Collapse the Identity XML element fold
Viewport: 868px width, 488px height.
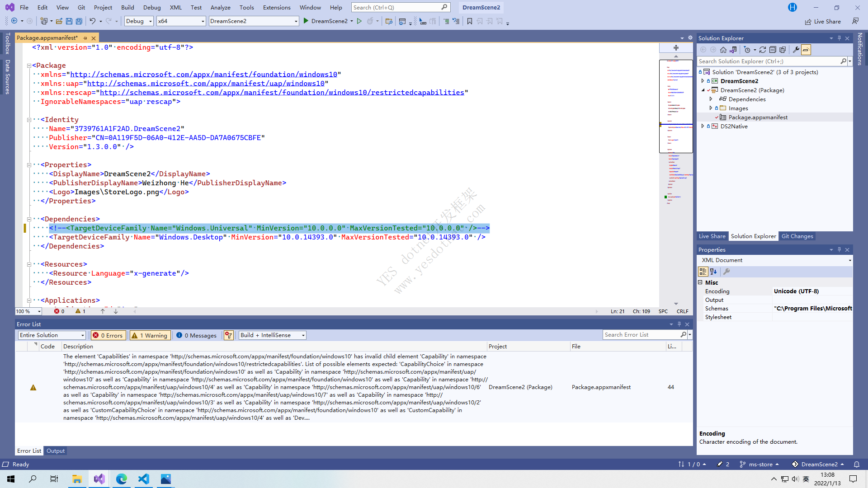[x=29, y=120]
